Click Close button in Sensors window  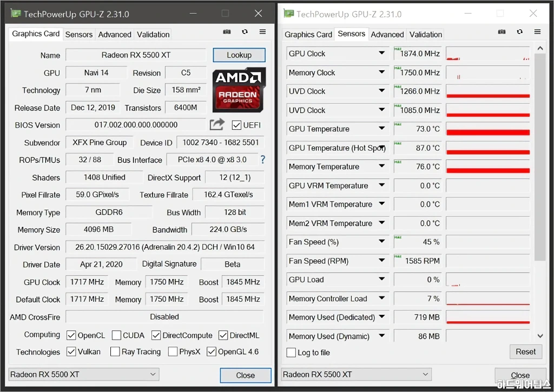520,375
